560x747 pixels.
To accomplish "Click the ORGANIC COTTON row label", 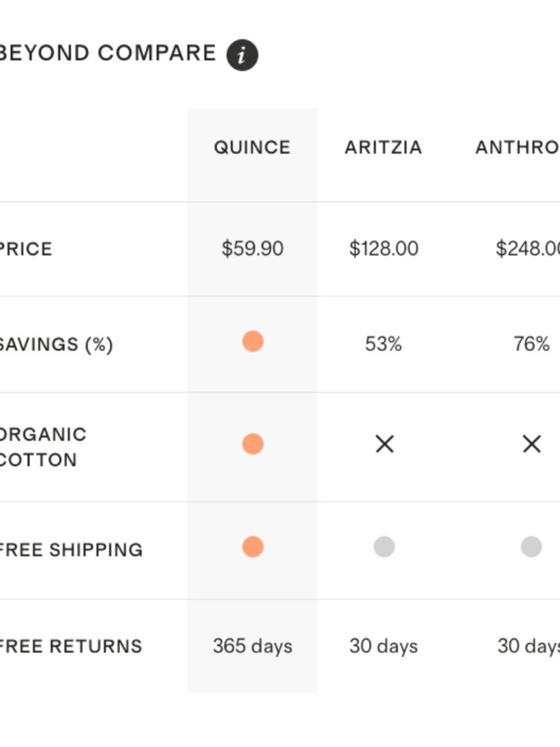I will pos(43,447).
